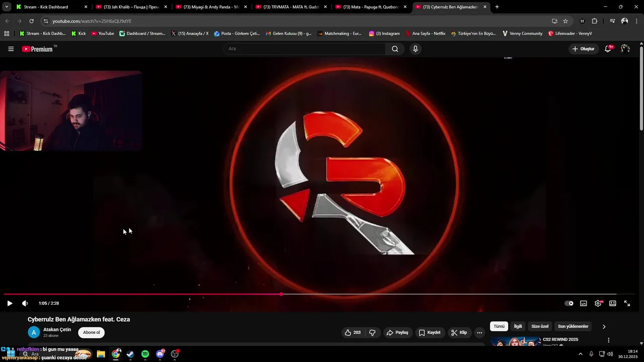
Task: Click the address bar URL
Action: [x=92, y=21]
